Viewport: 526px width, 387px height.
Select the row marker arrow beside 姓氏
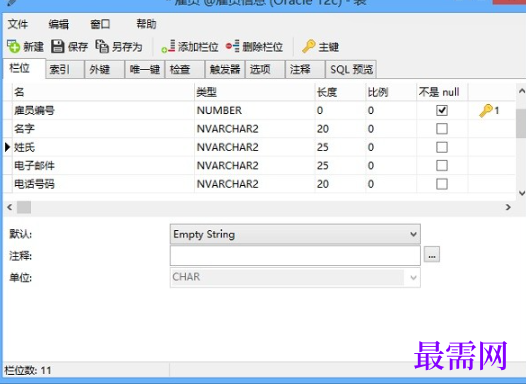tap(7, 147)
